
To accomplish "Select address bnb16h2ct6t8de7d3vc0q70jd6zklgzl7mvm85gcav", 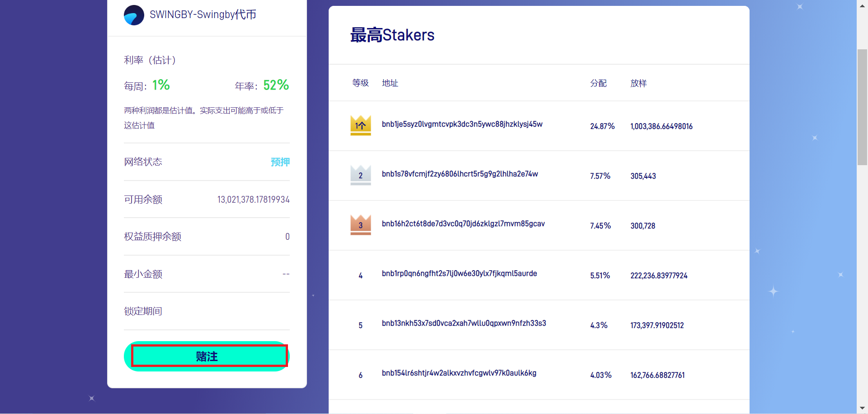I will click(x=463, y=224).
